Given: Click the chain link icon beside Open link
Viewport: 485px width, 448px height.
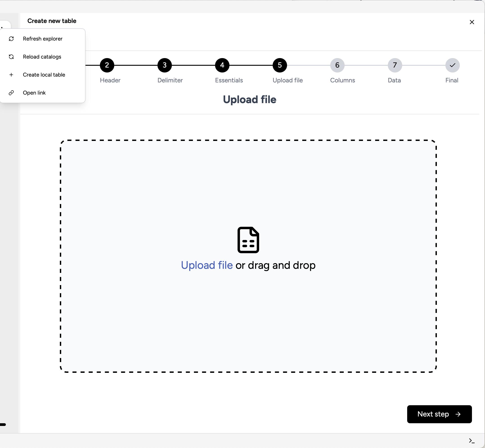Looking at the screenshot, I should [x=11, y=93].
